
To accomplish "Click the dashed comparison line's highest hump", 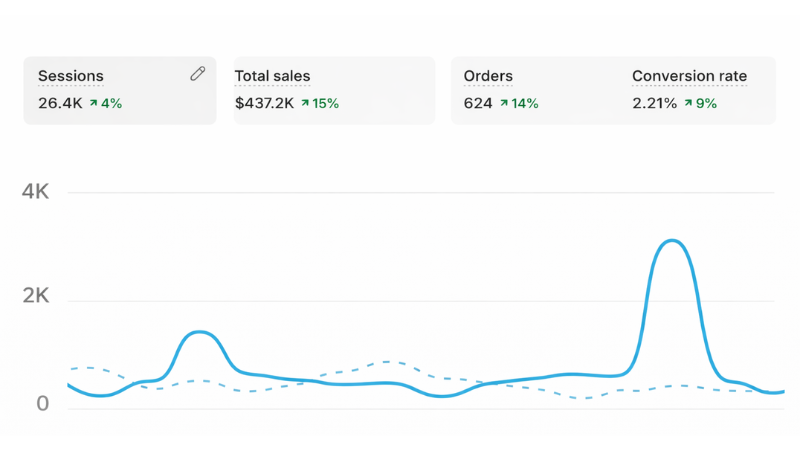I will click(388, 362).
